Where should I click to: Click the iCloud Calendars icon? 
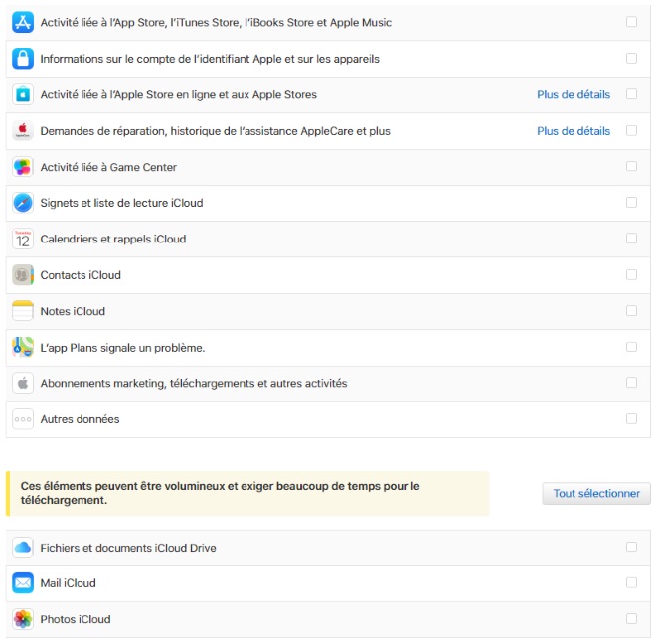[x=23, y=239]
